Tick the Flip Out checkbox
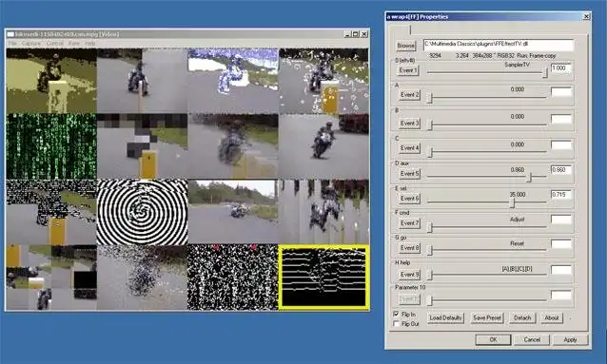 click(x=396, y=324)
